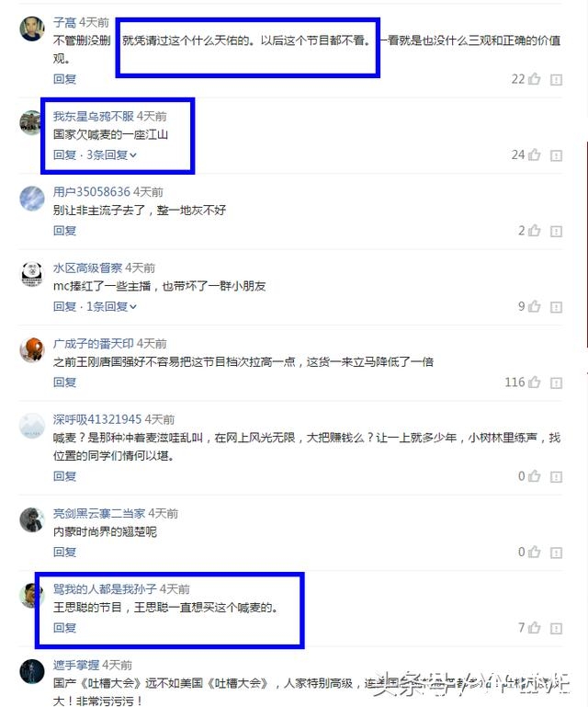Expand 3条回复 under 我东星乌鸦不服
Screen dimensions: 588x707
(111, 154)
